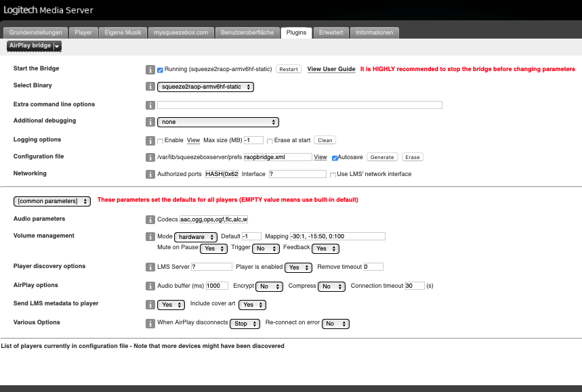The width and height of the screenshot is (582, 392).
Task: Enable logging checkbox
Action: [160, 141]
